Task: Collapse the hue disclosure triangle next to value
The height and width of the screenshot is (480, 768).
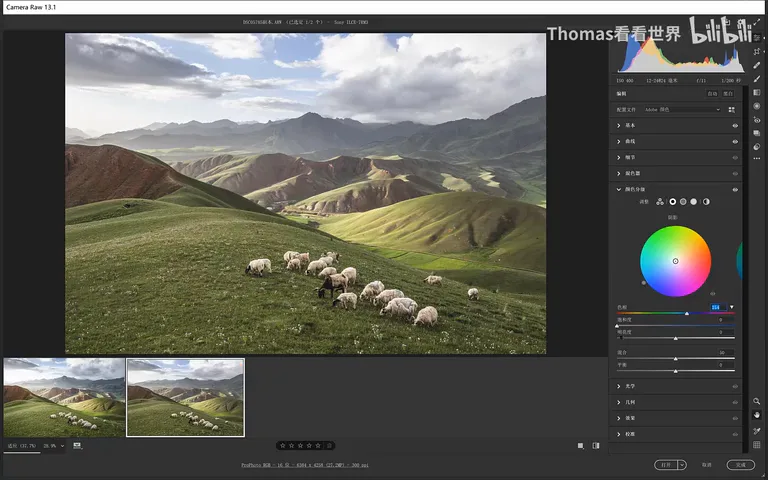Action: coord(732,307)
